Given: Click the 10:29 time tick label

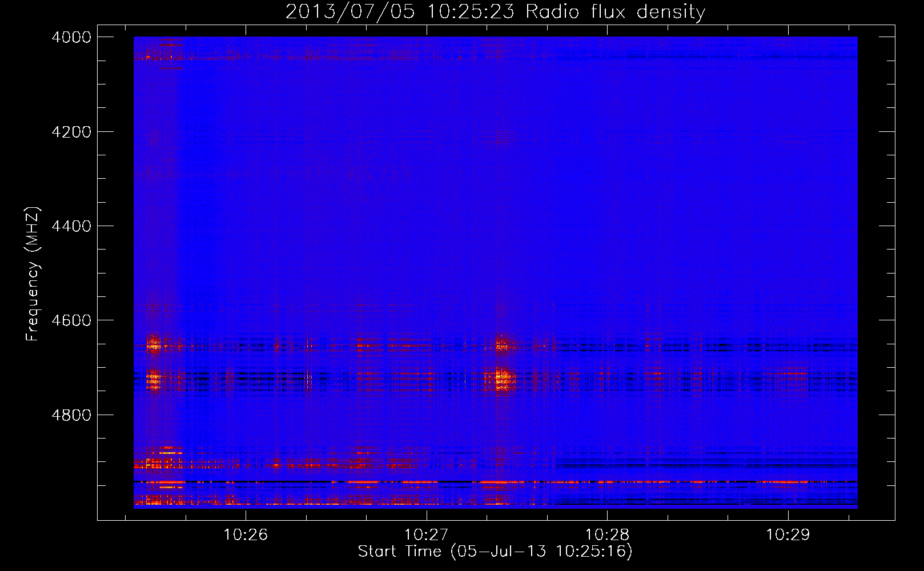Looking at the screenshot, I should 788,535.
